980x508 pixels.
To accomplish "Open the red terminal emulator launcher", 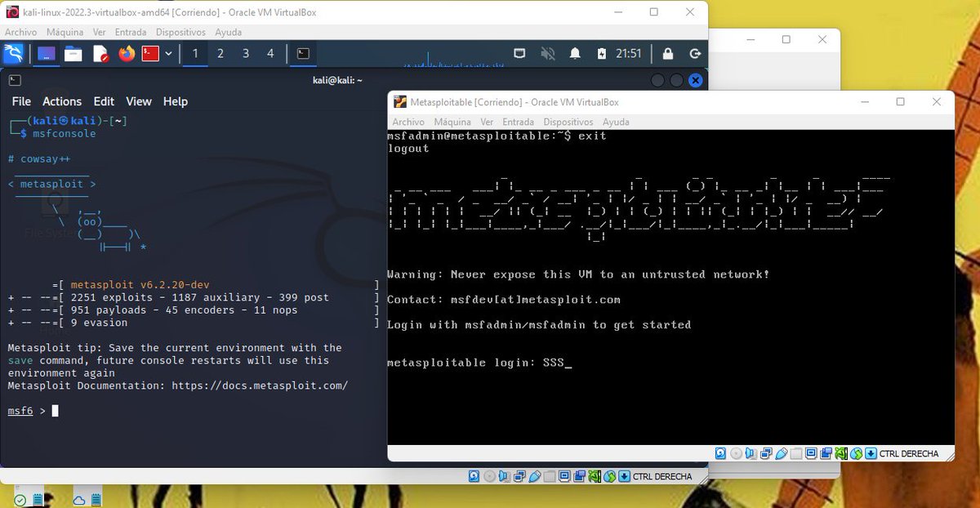I will point(150,54).
